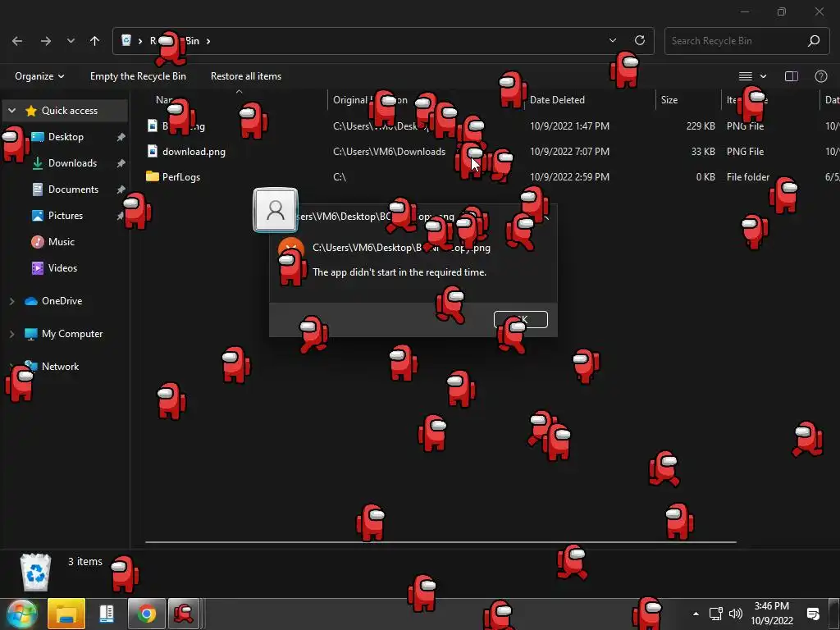Select OneDrive in navigation pane
The image size is (840, 630).
click(x=62, y=301)
